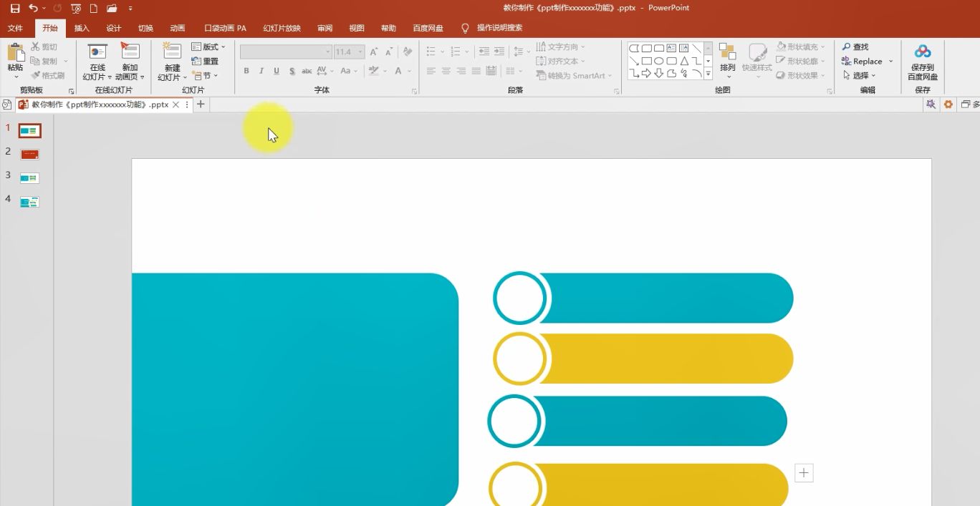Add new document tab with plus

pos(201,104)
